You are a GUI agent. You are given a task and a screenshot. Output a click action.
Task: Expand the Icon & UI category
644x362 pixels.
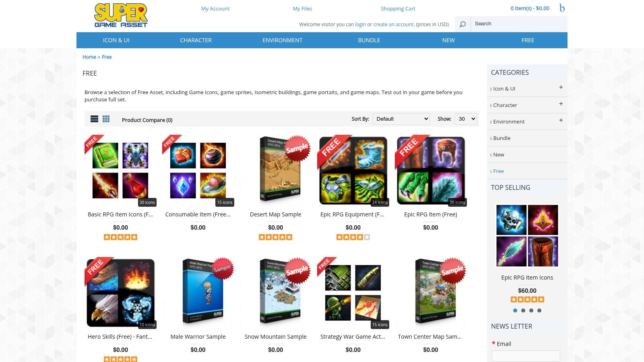pos(561,87)
